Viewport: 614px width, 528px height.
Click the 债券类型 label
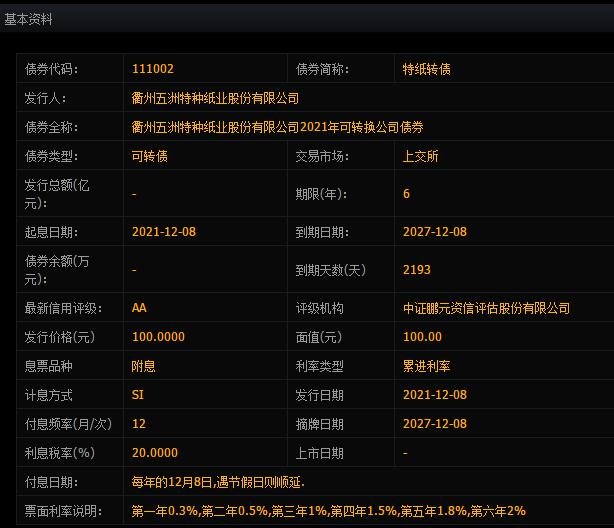coord(51,156)
